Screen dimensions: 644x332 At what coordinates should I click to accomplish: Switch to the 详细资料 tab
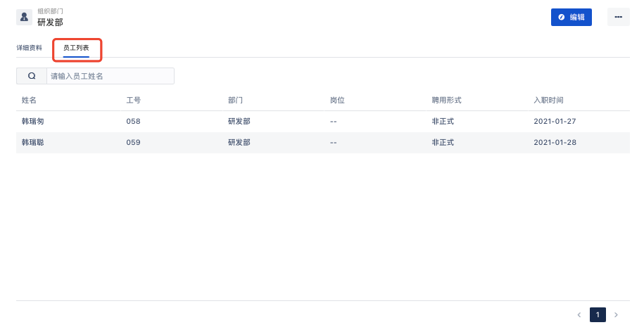coord(29,48)
